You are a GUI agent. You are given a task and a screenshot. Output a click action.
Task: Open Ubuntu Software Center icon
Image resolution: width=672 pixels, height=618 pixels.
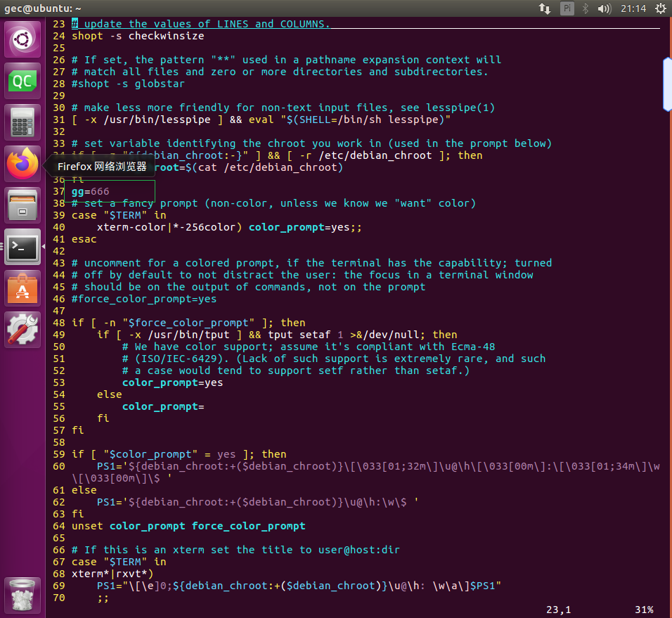[x=22, y=288]
